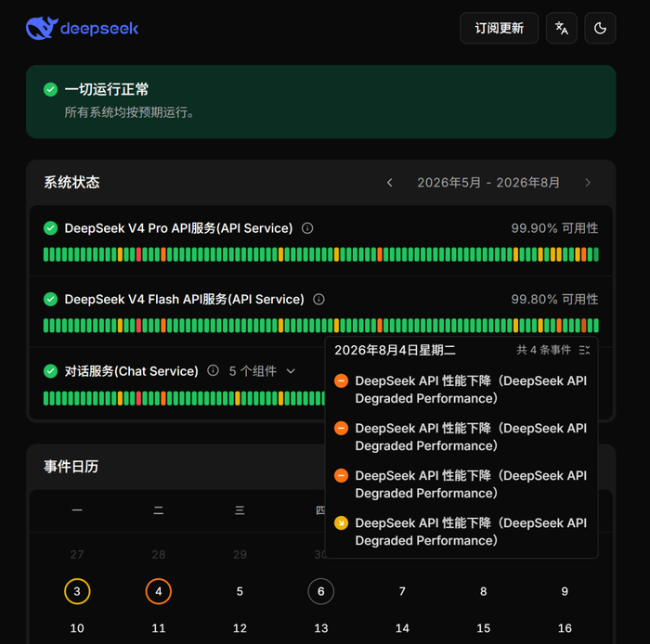Click the 事件日历 heading
Image resolution: width=650 pixels, height=644 pixels.
point(71,467)
